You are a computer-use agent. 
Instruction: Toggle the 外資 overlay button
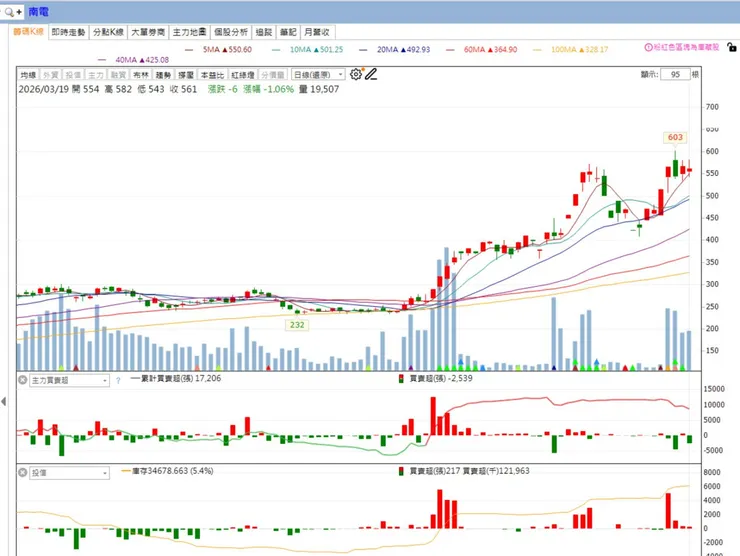(x=50, y=75)
